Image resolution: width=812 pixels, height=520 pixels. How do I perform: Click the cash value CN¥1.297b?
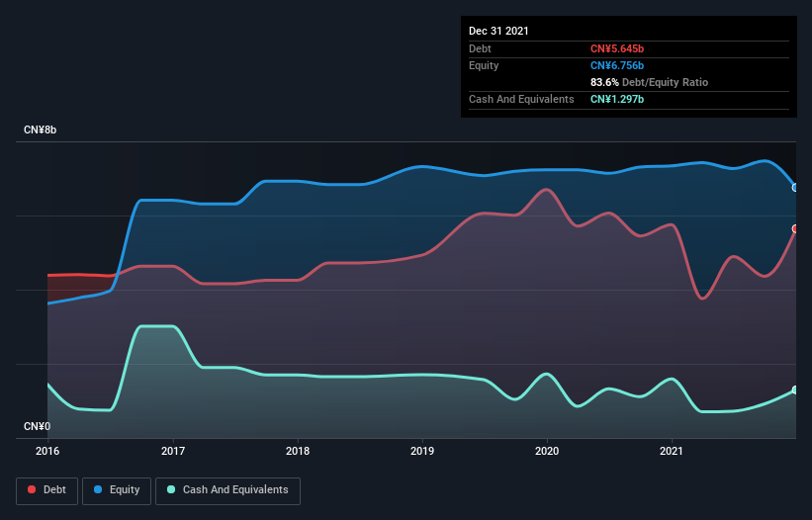click(617, 99)
